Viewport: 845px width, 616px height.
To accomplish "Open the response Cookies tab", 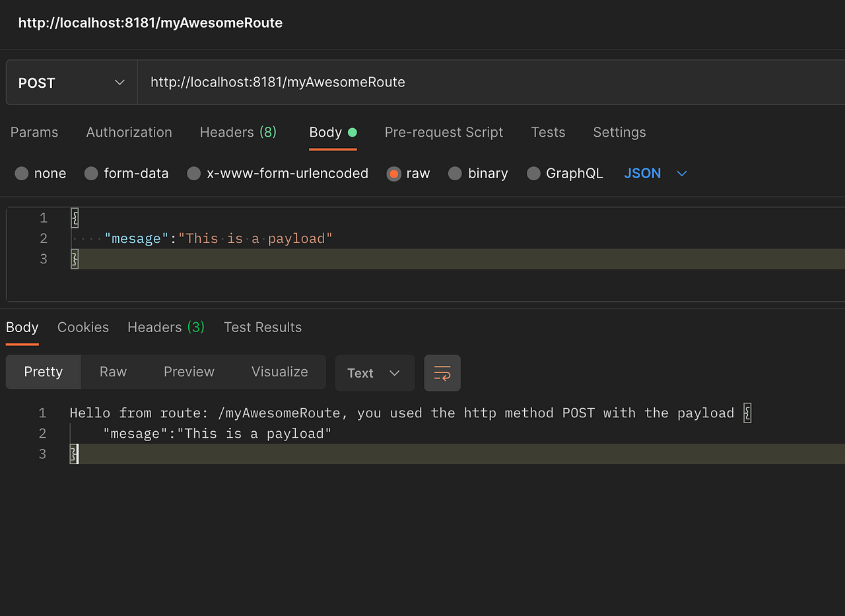I will click(x=83, y=327).
